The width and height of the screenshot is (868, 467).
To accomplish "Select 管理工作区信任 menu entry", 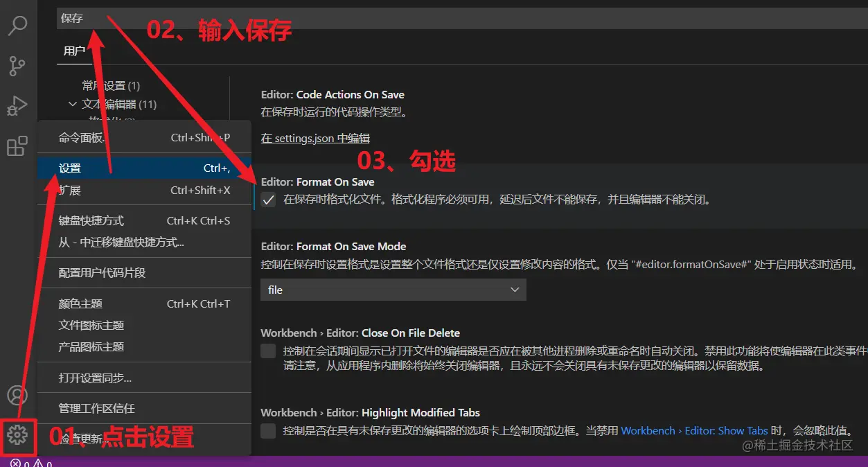I will coord(144,408).
